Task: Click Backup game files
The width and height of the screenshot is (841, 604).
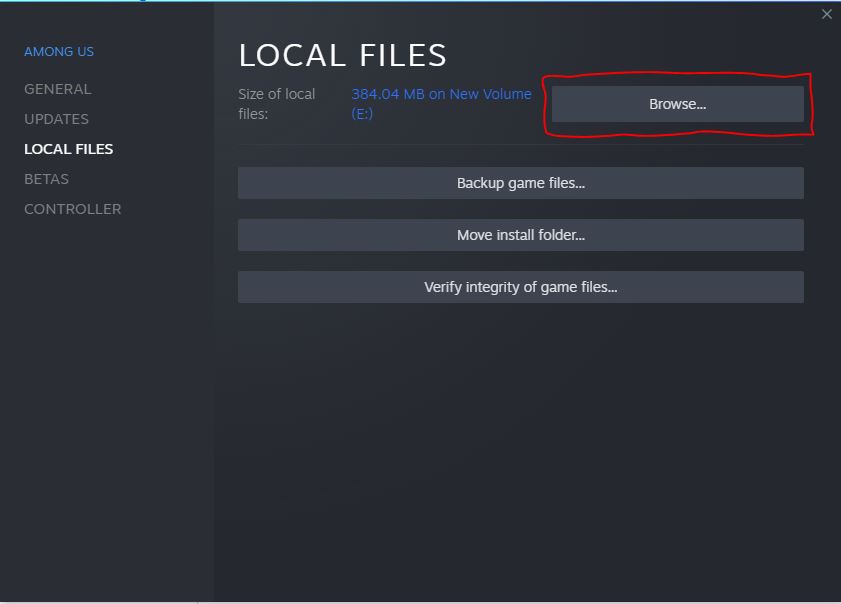Action: (520, 183)
